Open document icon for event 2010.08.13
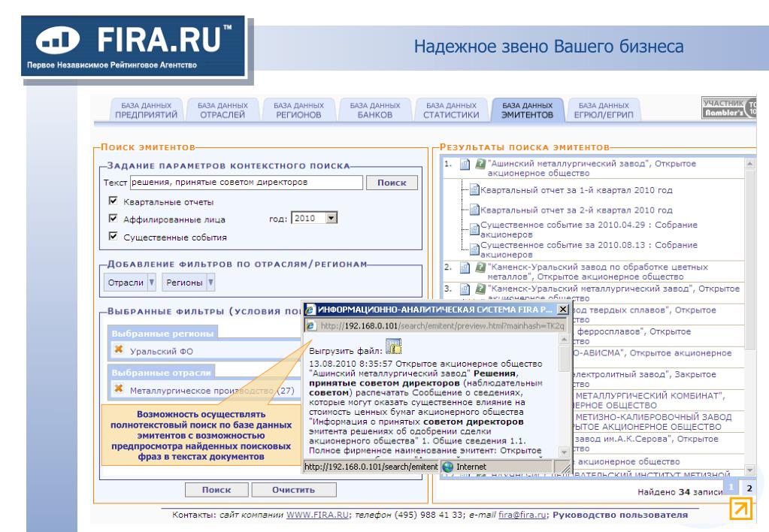 [474, 249]
